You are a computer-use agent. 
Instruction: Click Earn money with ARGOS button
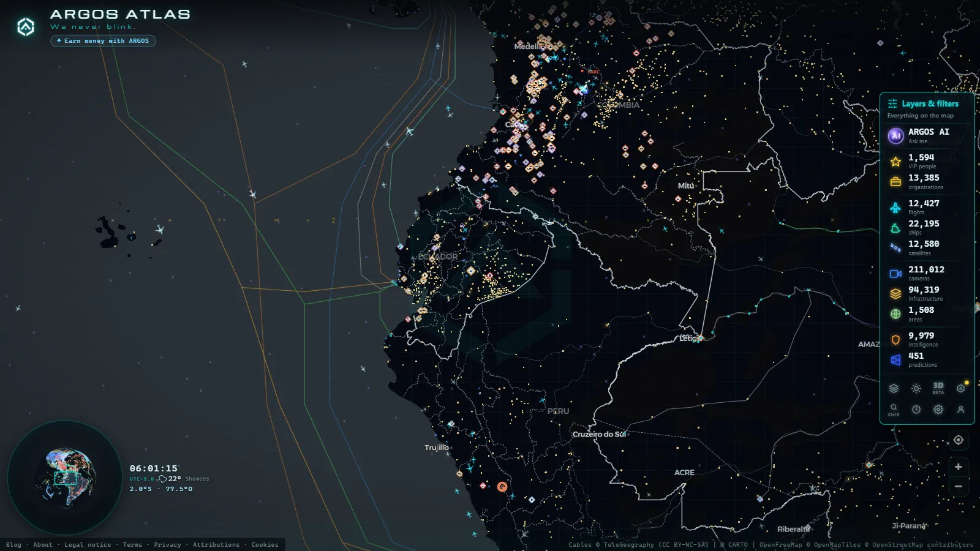point(103,41)
